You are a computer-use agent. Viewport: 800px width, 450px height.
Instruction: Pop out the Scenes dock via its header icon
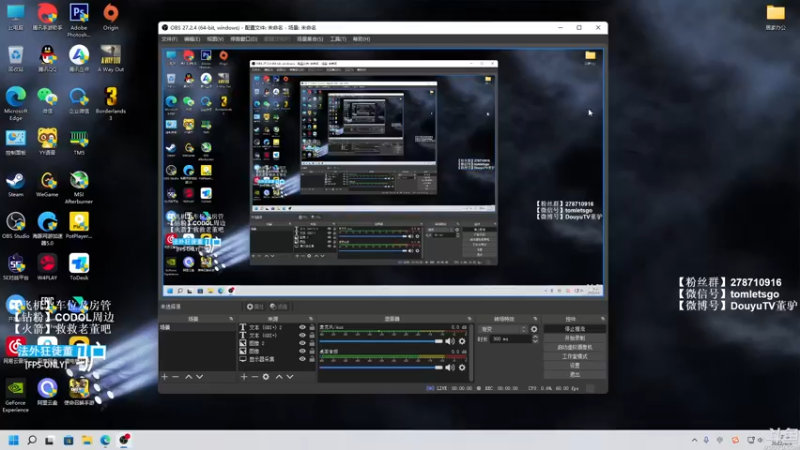coord(231,319)
